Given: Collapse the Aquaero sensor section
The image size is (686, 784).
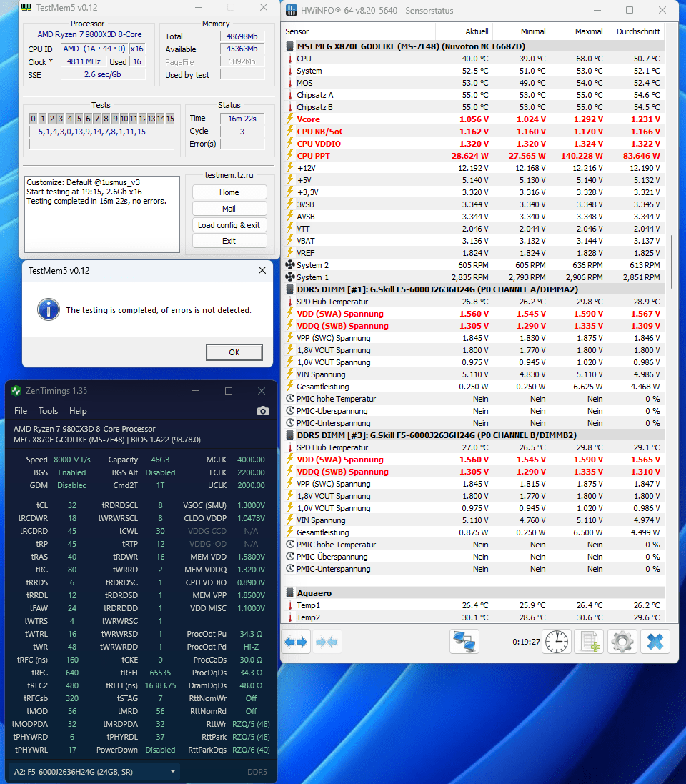Looking at the screenshot, I should [x=290, y=592].
